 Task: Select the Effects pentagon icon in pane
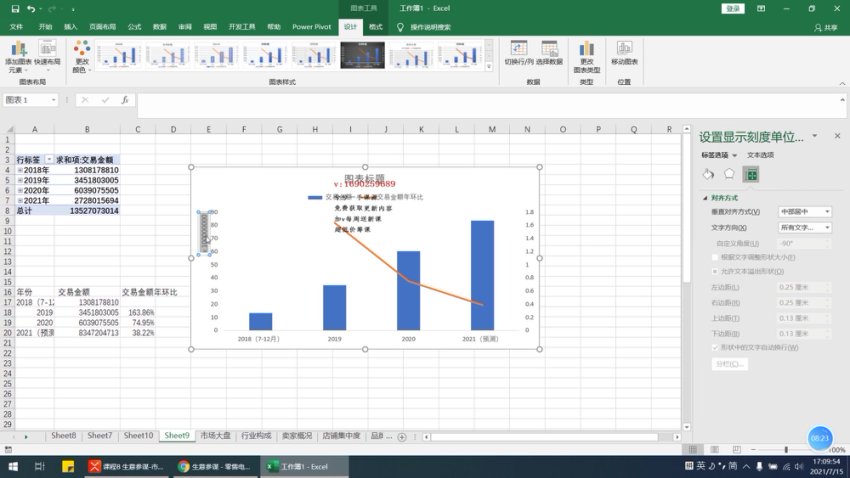click(729, 175)
